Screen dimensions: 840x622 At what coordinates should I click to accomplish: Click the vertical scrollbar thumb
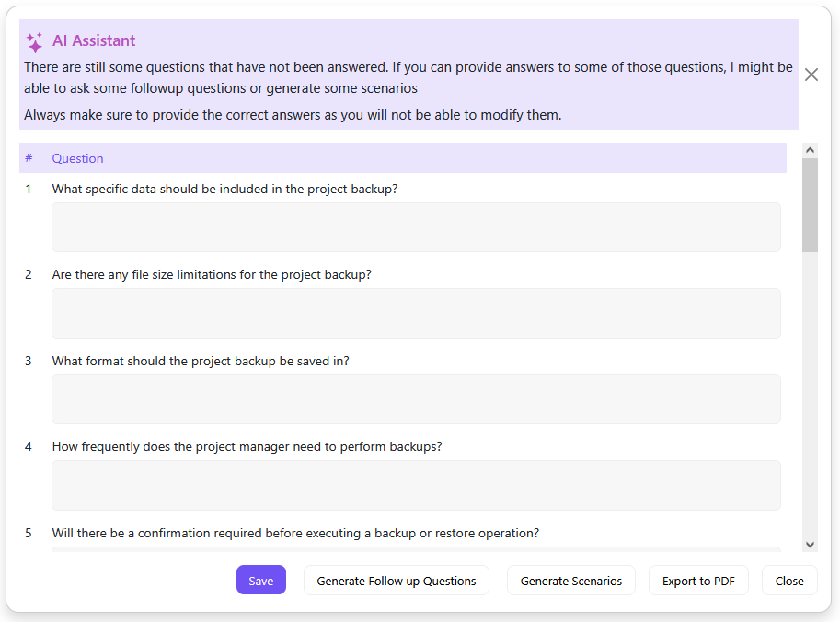pyautogui.click(x=810, y=204)
